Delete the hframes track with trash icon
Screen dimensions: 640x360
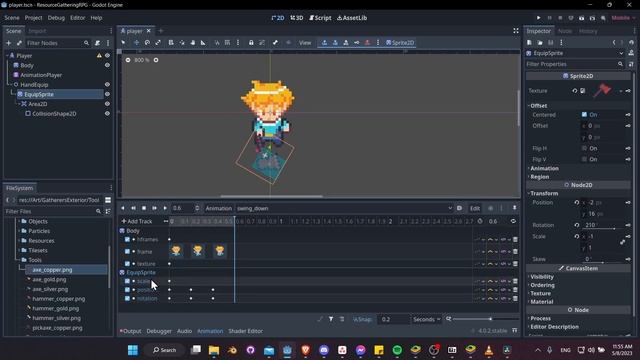515,240
